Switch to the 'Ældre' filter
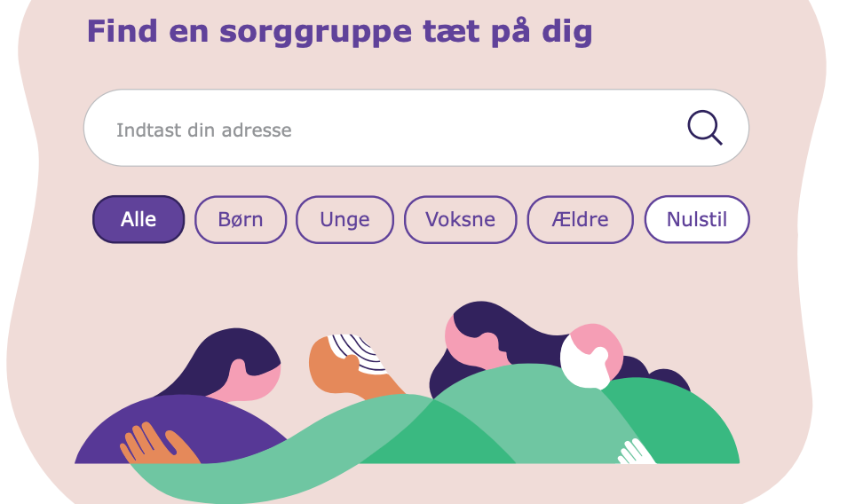 point(580,219)
